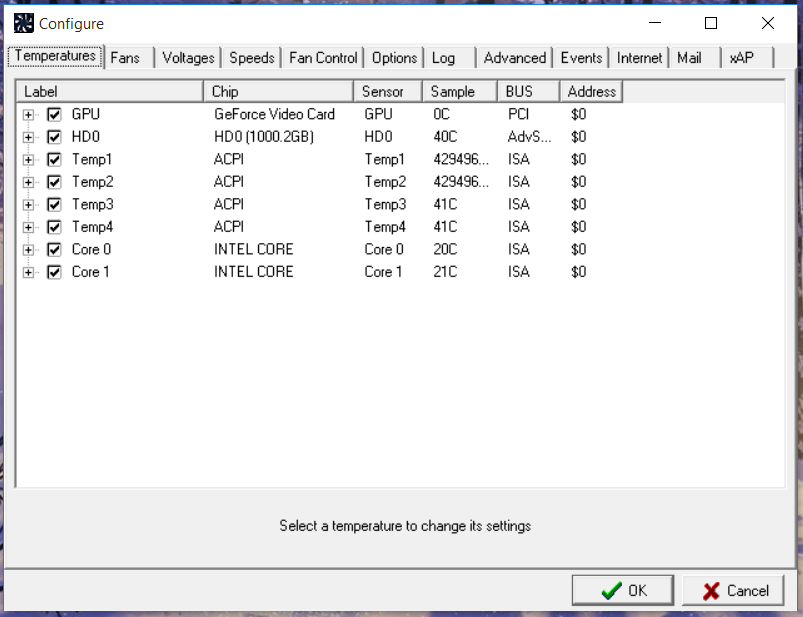This screenshot has height=617, width=803.
Task: Click the SpeedFan icon in title bar
Action: point(23,23)
